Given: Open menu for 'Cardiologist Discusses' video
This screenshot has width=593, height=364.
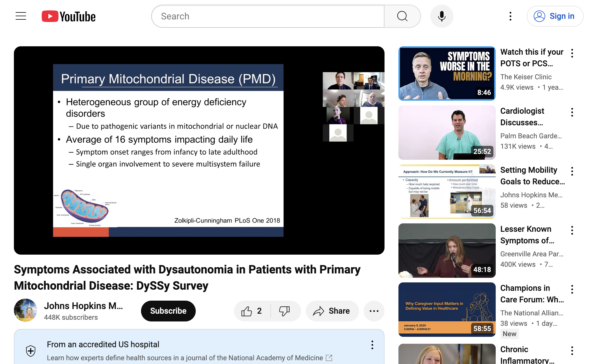Looking at the screenshot, I should click(572, 112).
